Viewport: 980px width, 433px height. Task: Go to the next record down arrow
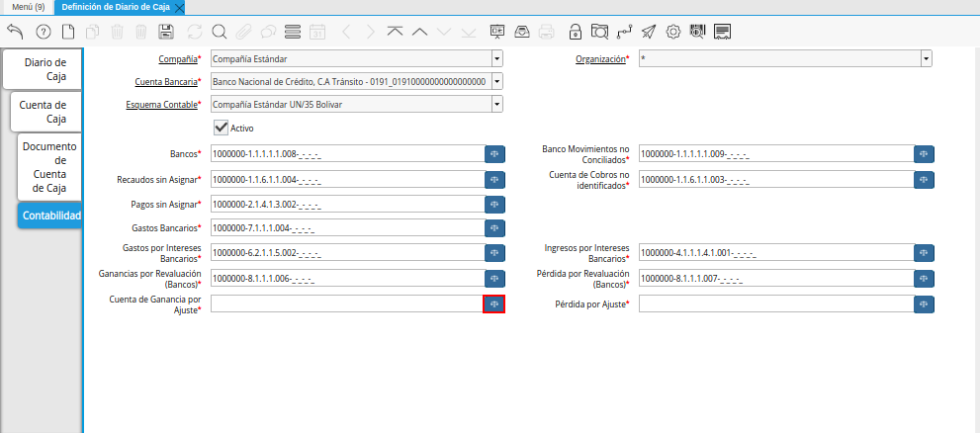(x=444, y=32)
